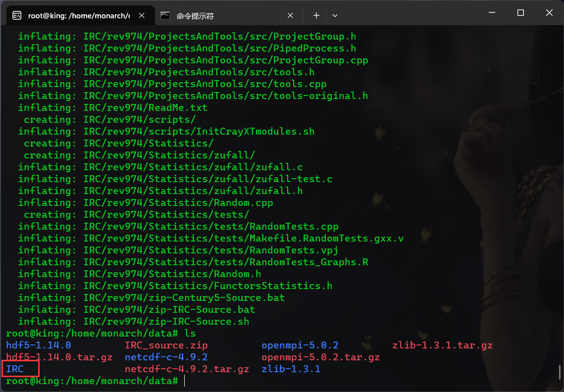
Task: Click netcdf-c-4.9.2.tar.gz file name
Action: [187, 369]
